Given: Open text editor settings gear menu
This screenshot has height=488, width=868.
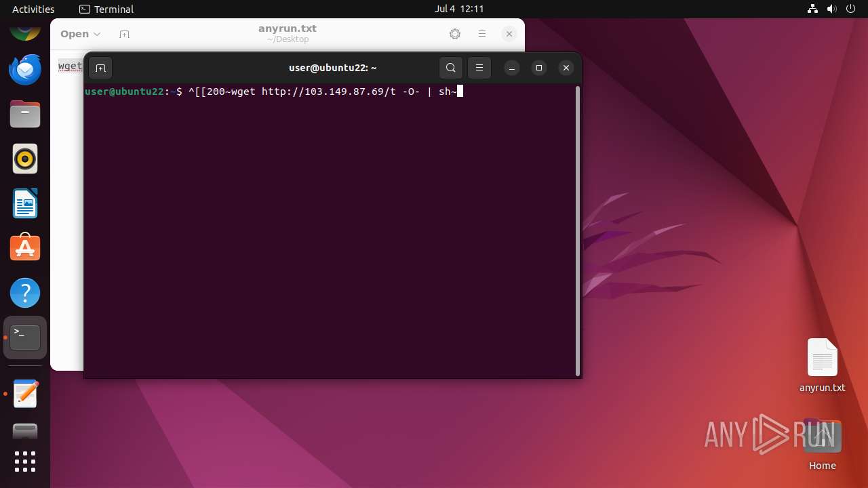Looking at the screenshot, I should [x=455, y=34].
